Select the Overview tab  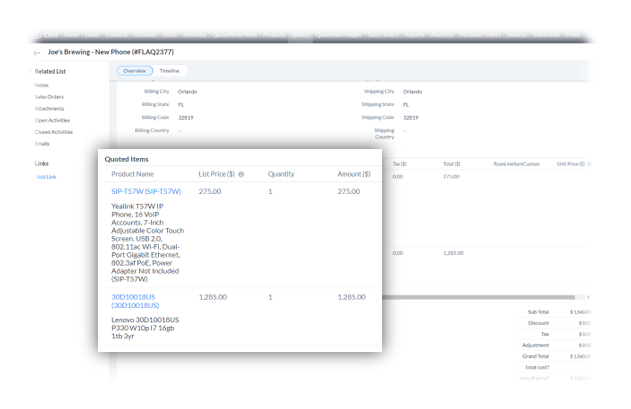click(133, 71)
